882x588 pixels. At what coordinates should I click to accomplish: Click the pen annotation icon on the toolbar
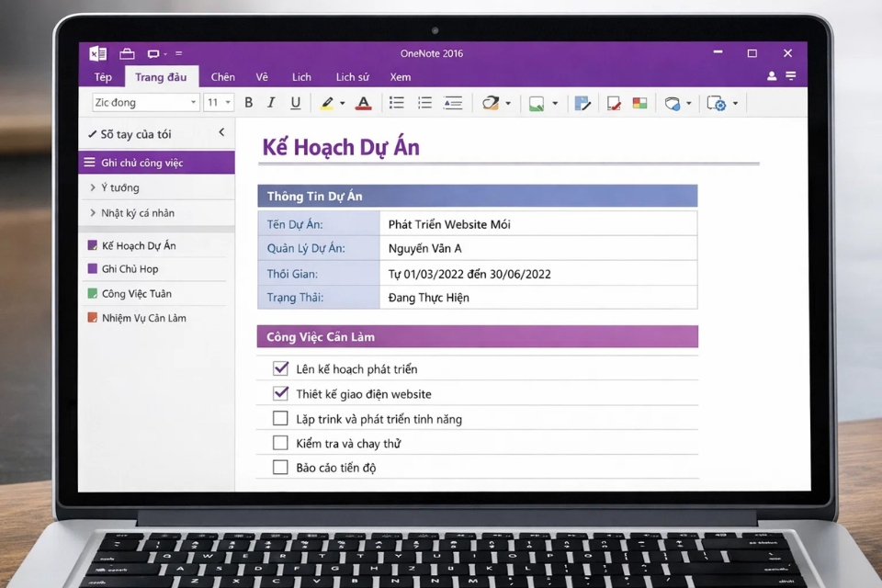pos(582,102)
